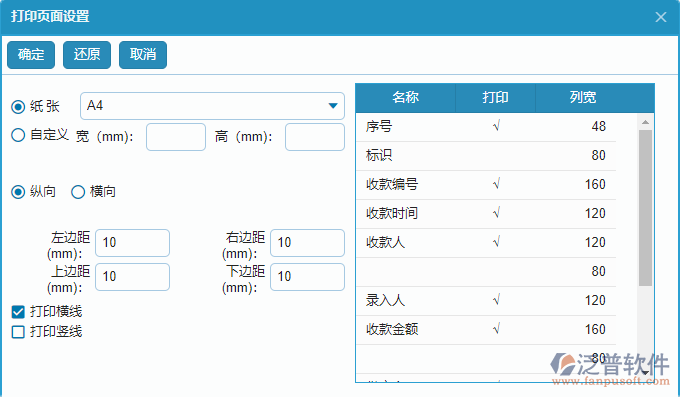
Task: Close the 打印页面设置 dialog
Action: [x=660, y=17]
